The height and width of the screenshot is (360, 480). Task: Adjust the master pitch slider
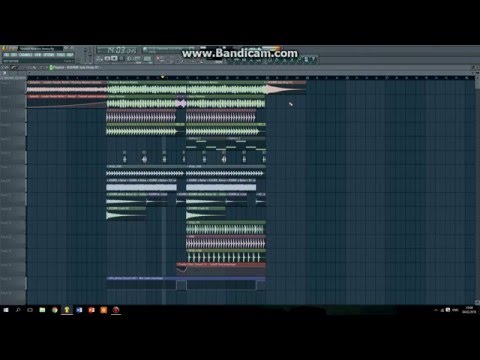(91, 55)
